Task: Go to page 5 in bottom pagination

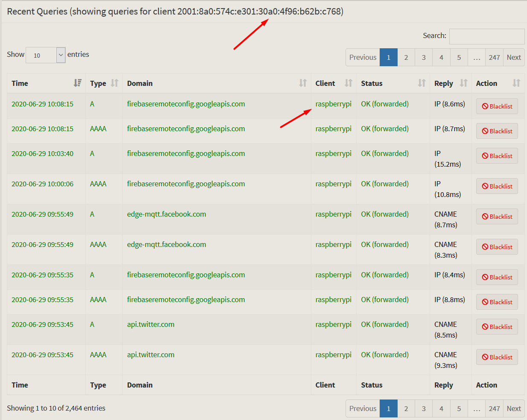Action: (459, 408)
